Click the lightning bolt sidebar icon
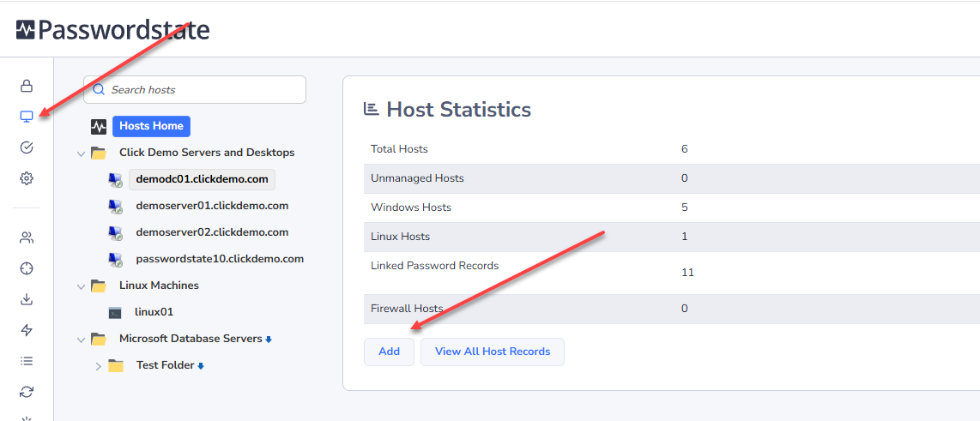The image size is (980, 421). pos(27,330)
